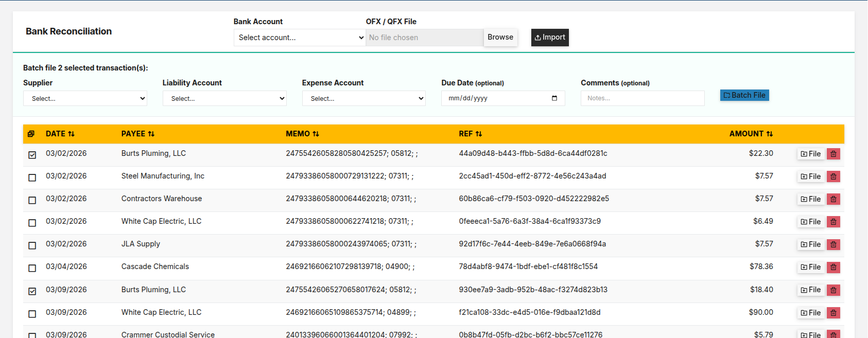Check the Contractors Warehouse transaction box
Image resolution: width=868 pixels, height=338 pixels.
[32, 200]
